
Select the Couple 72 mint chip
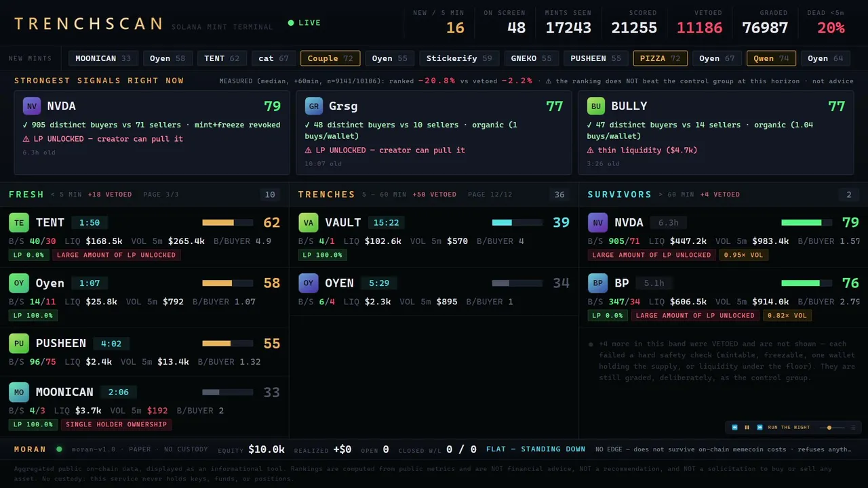pyautogui.click(x=330, y=58)
